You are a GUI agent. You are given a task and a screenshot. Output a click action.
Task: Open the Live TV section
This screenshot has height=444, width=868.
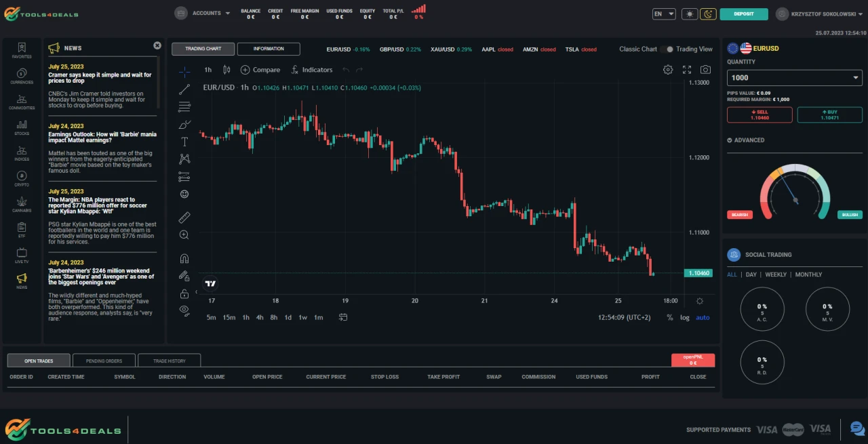[22, 256]
